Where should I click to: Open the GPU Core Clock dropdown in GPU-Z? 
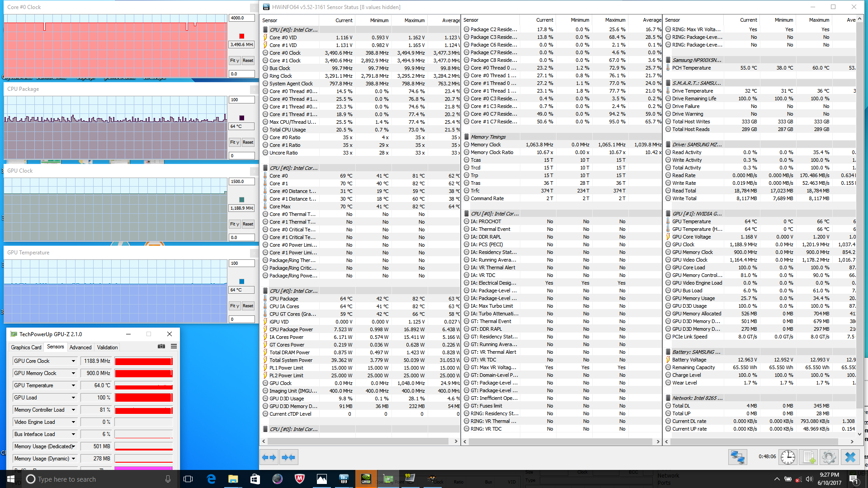point(73,361)
